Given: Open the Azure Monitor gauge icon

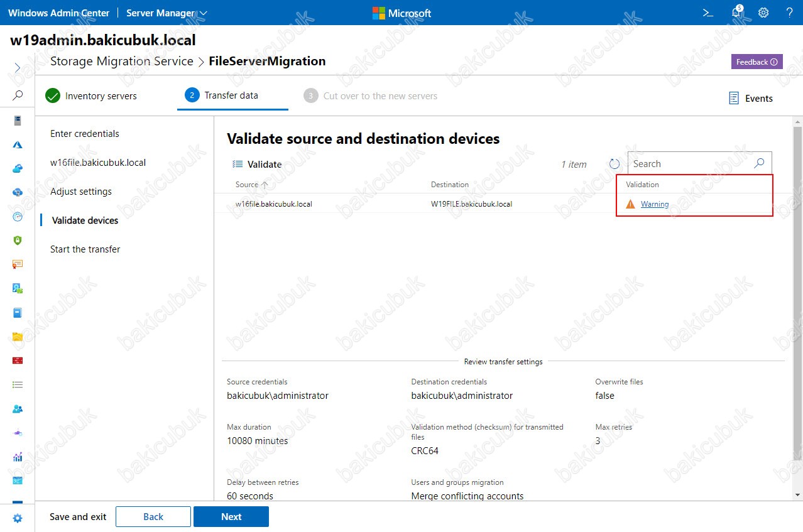Looking at the screenshot, I should click(18, 216).
